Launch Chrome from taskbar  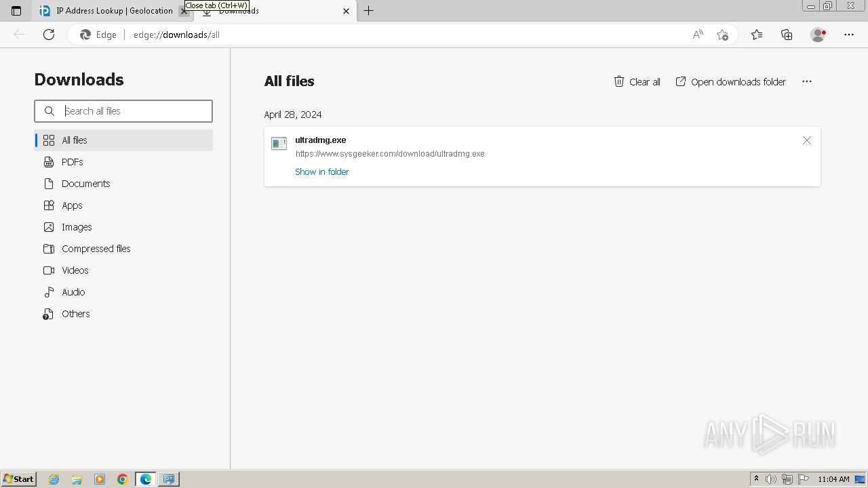123,479
